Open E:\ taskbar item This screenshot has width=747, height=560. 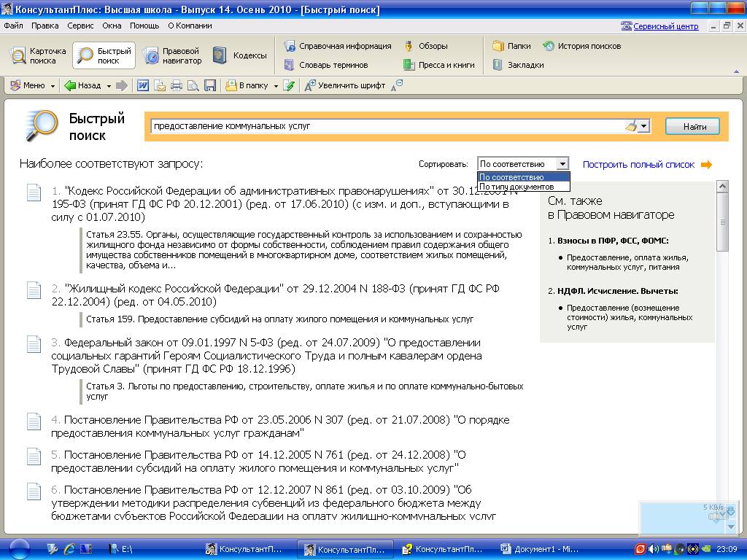pyautogui.click(x=120, y=550)
